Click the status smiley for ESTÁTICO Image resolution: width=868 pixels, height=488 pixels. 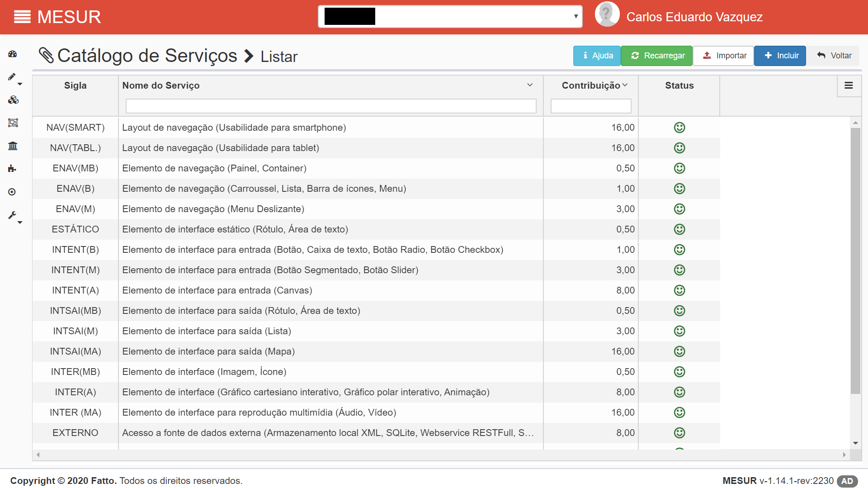(x=679, y=229)
